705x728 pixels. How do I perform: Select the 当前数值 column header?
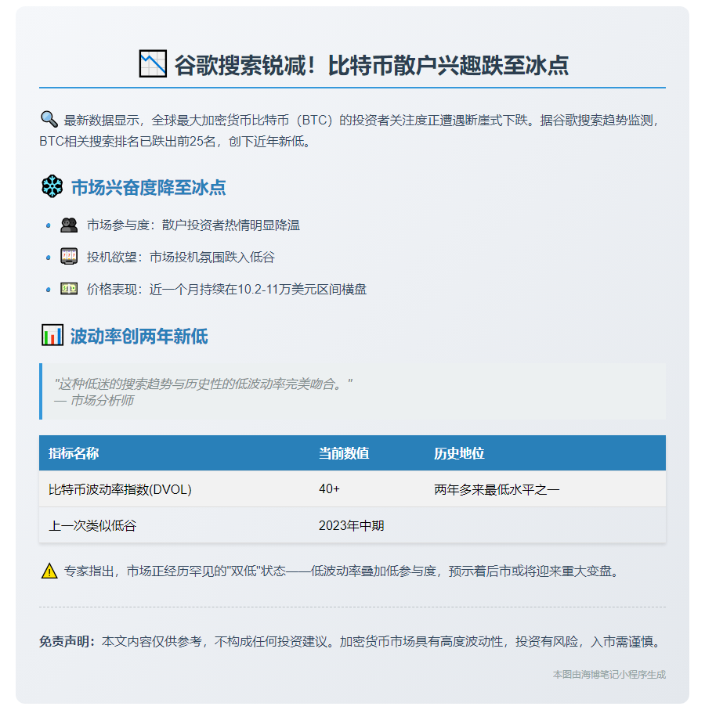point(343,452)
